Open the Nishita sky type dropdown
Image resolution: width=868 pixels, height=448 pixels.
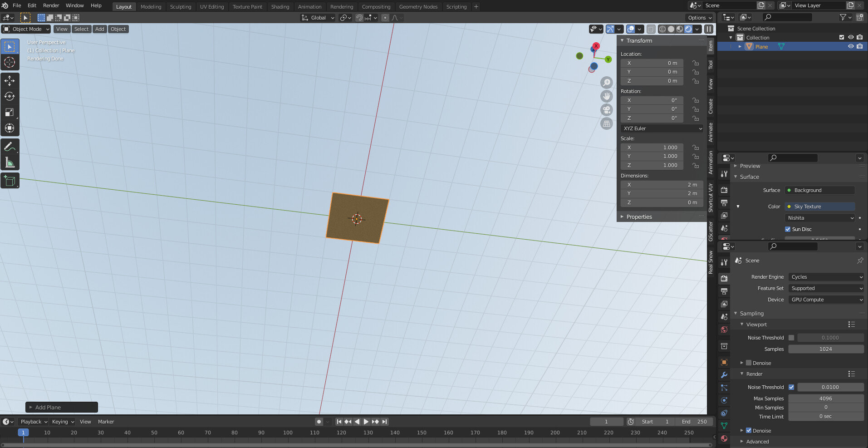820,218
